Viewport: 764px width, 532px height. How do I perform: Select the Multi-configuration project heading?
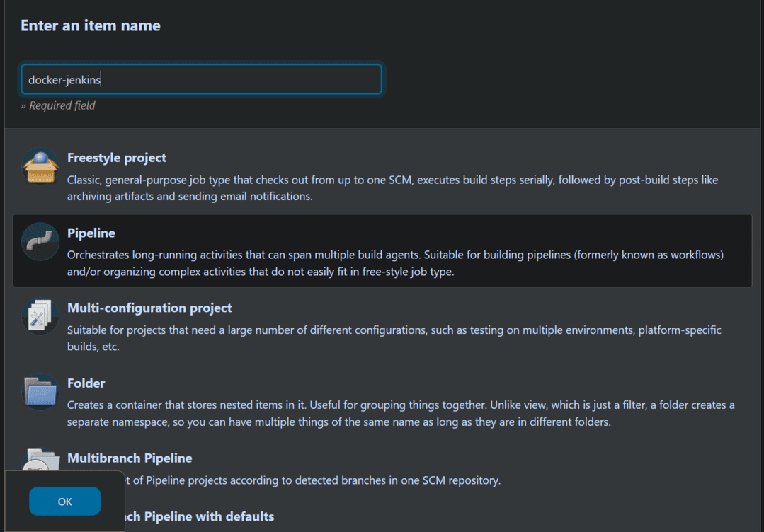click(149, 308)
